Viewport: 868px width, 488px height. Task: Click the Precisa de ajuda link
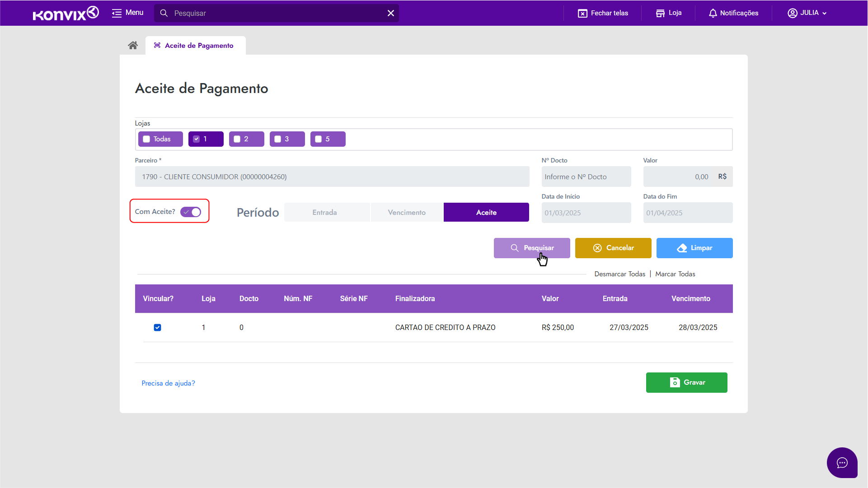[168, 383]
